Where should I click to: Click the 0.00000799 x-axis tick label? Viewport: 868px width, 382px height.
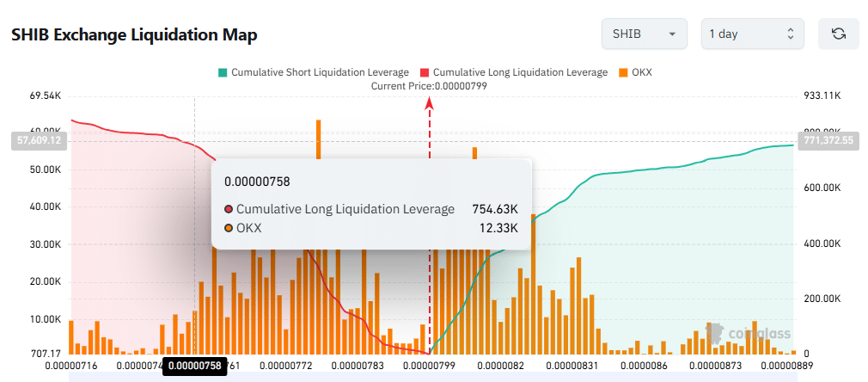coord(430,366)
